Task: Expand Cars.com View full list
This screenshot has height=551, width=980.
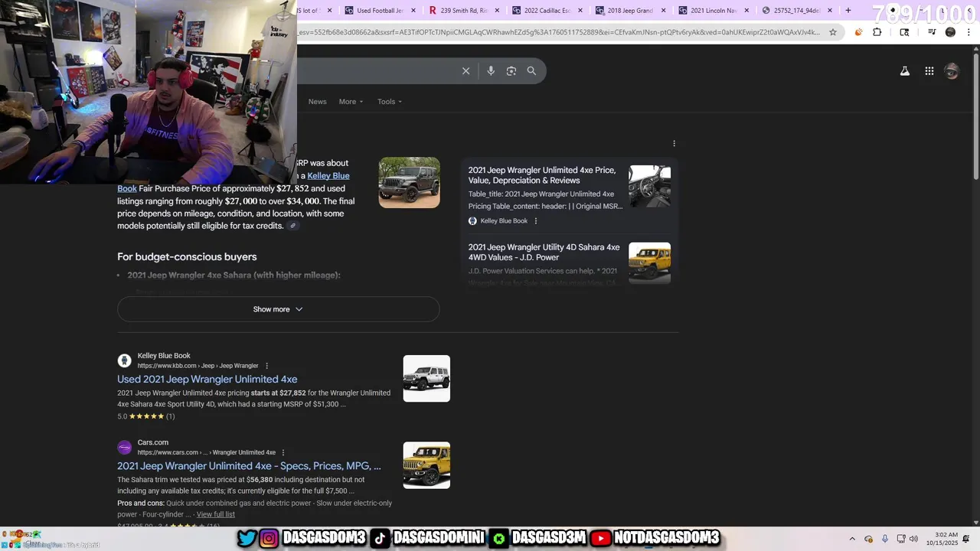Action: [216, 514]
